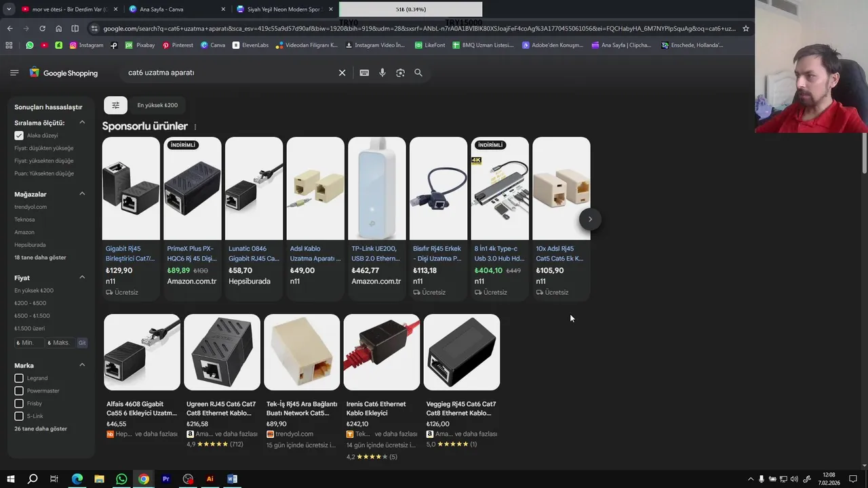Bookmark this page with the star icon
The height and width of the screenshot is (488, 868).
pyautogui.click(x=746, y=28)
